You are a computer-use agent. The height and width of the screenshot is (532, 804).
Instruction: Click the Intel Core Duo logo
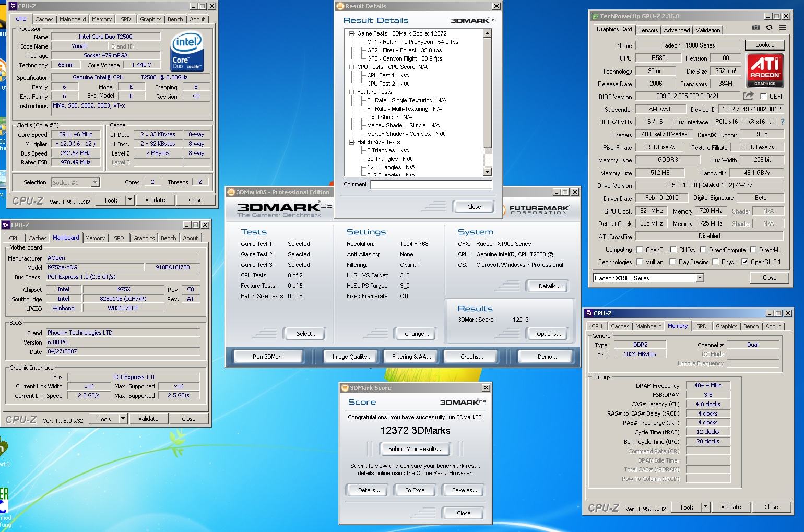pyautogui.click(x=187, y=52)
